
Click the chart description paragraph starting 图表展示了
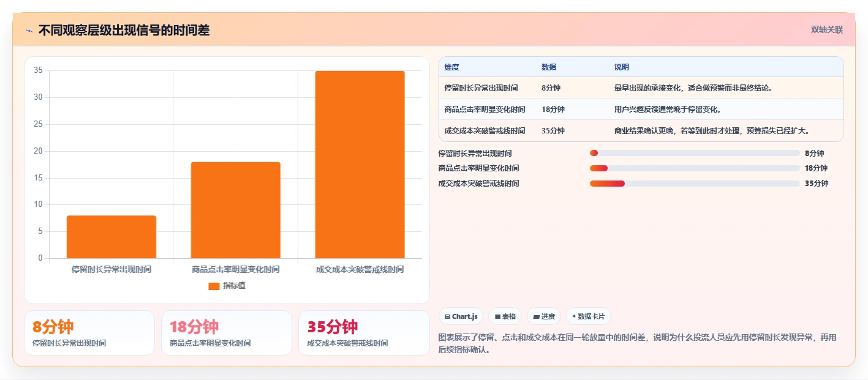[638, 344]
